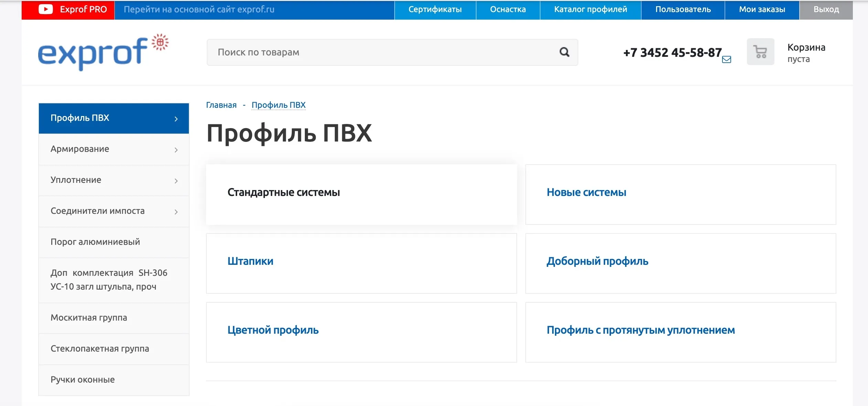Expand the Уплотнение chevron arrow
The width and height of the screenshot is (868, 406).
click(x=176, y=181)
